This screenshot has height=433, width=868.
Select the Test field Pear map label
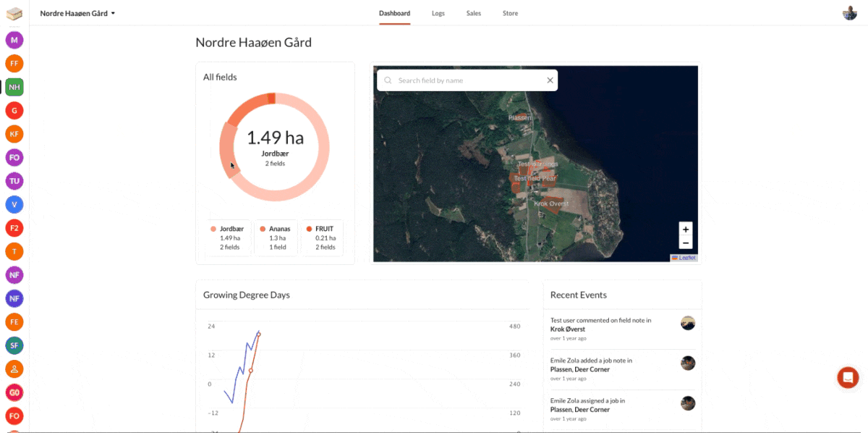pos(535,178)
